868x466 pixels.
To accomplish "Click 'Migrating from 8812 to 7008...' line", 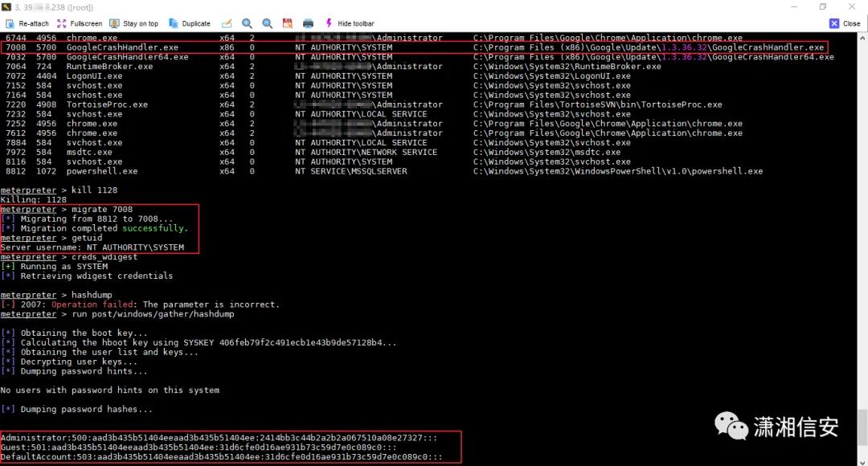I will coord(87,219).
